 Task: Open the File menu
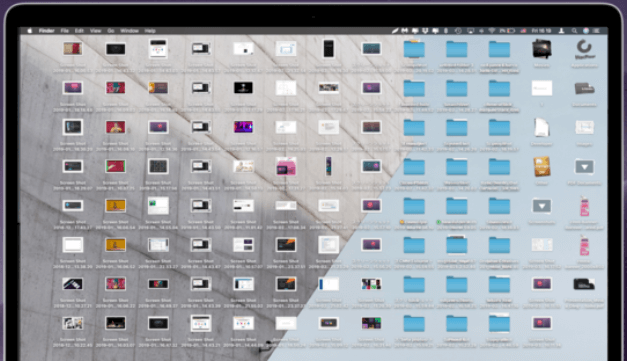pos(64,31)
